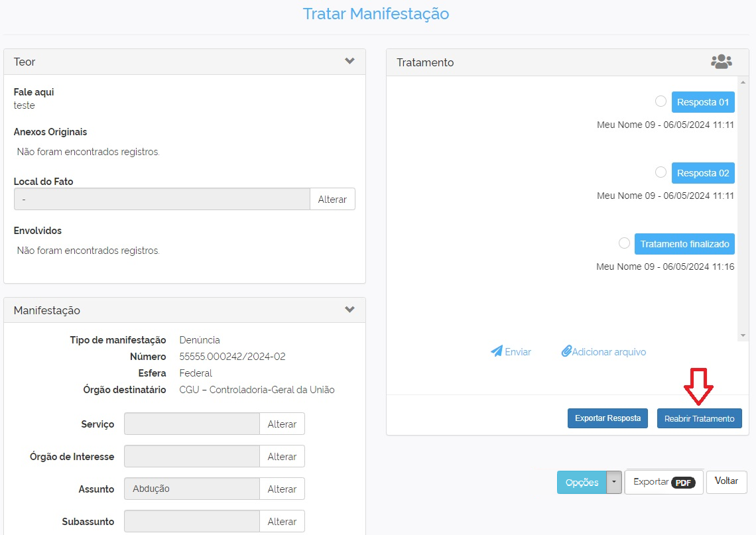Screen dimensions: 756x535
Task: Click the group users icon in Tratamento
Action: (x=721, y=62)
